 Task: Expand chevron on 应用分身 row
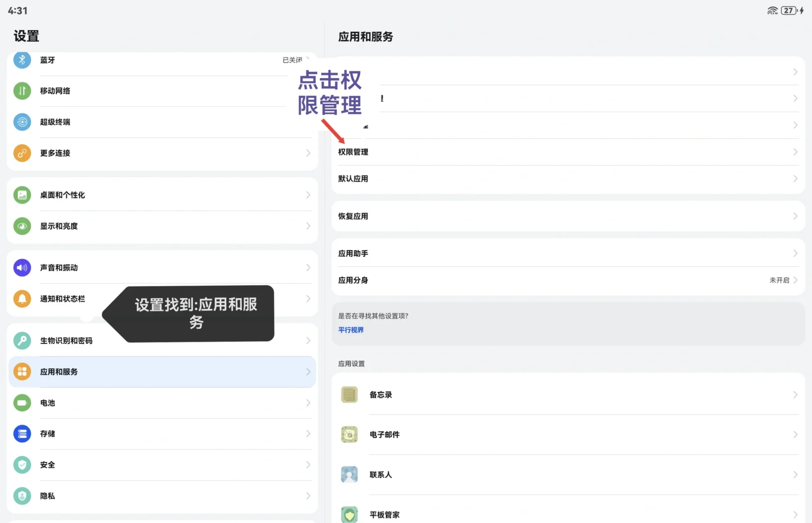tap(795, 280)
